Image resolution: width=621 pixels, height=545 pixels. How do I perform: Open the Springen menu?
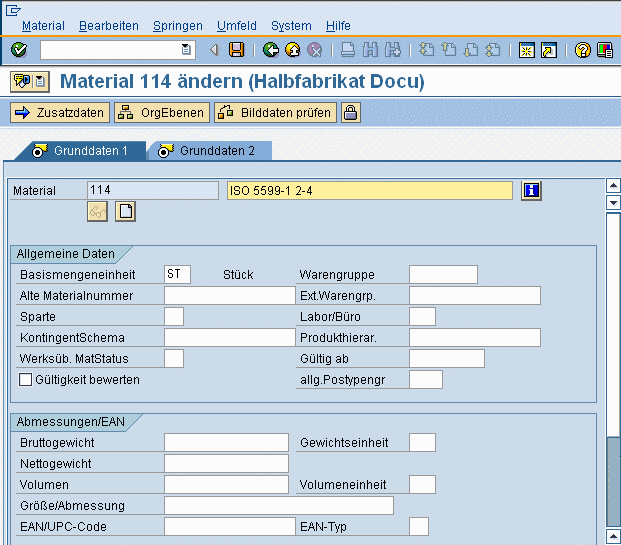178,26
